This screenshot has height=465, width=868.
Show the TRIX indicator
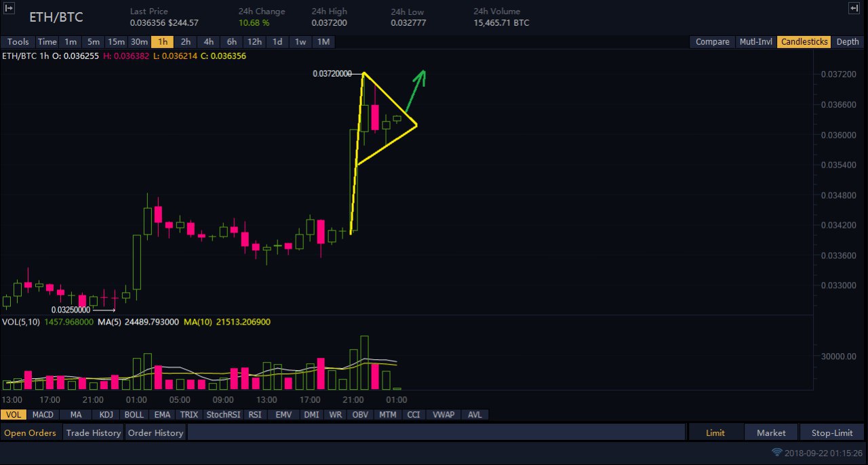click(x=190, y=414)
